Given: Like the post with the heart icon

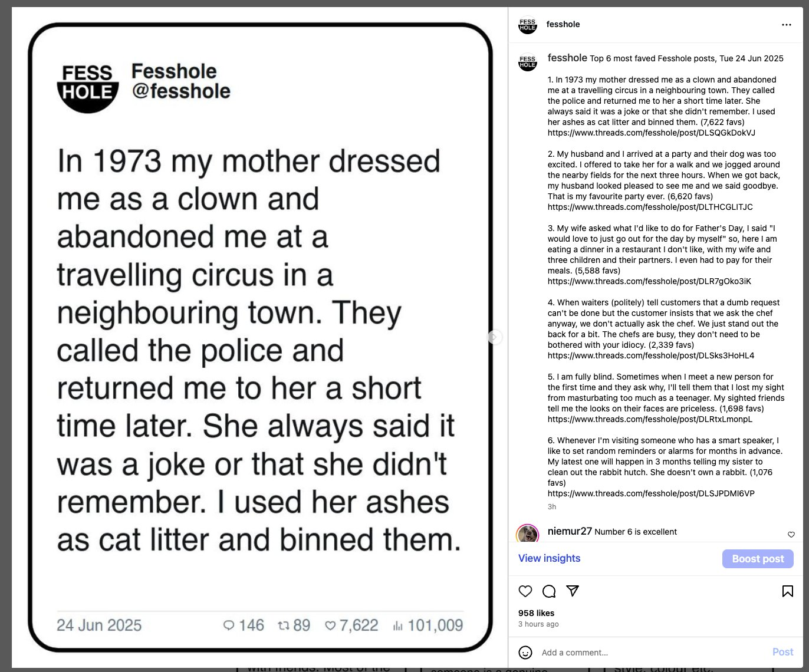Looking at the screenshot, I should tap(525, 591).
